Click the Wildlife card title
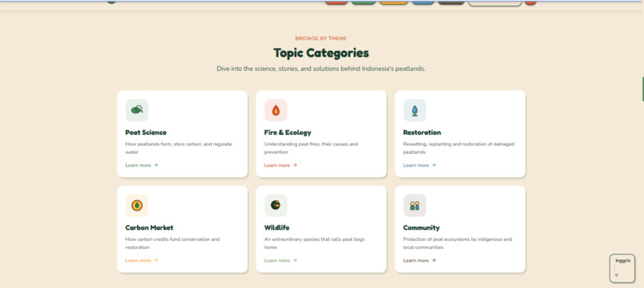The width and height of the screenshot is (644, 288). click(x=276, y=227)
